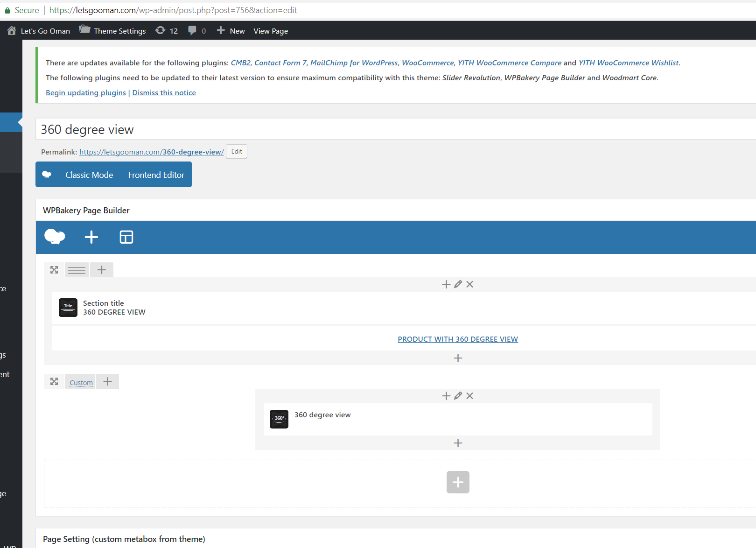
Task: Open YITH WooCommerce Compare link
Action: pos(510,63)
